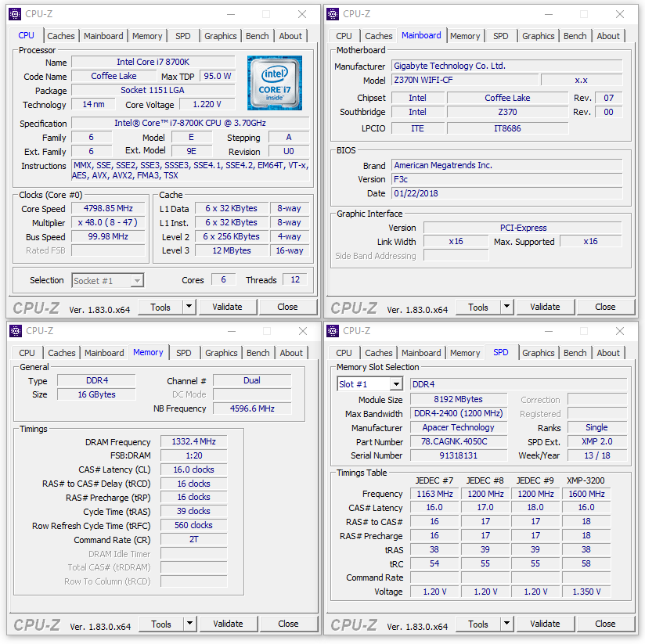This screenshot has height=644, width=645.
Task: Click Close button in the Mainboard window
Action: coord(605,308)
